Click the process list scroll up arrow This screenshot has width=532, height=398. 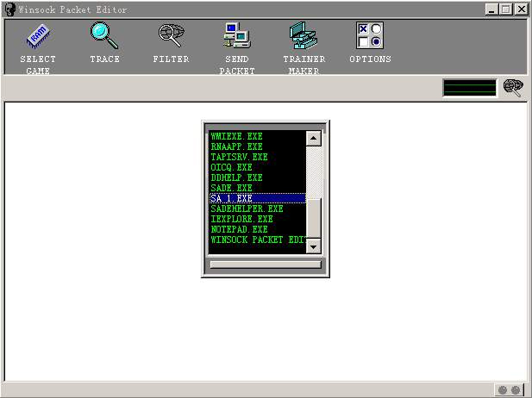click(x=314, y=139)
